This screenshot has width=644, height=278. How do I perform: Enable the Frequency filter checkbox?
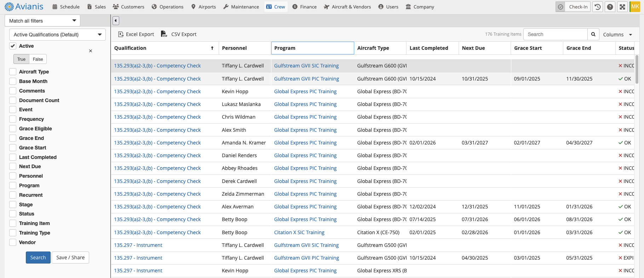[13, 119]
